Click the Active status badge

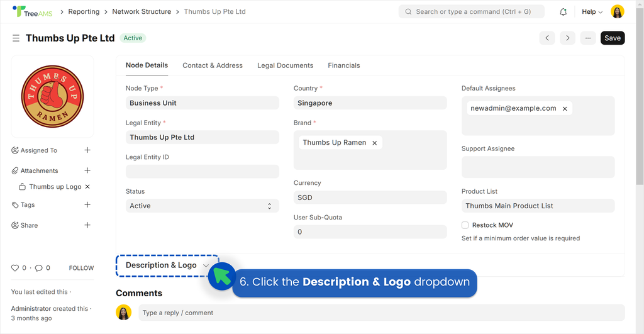click(x=133, y=38)
